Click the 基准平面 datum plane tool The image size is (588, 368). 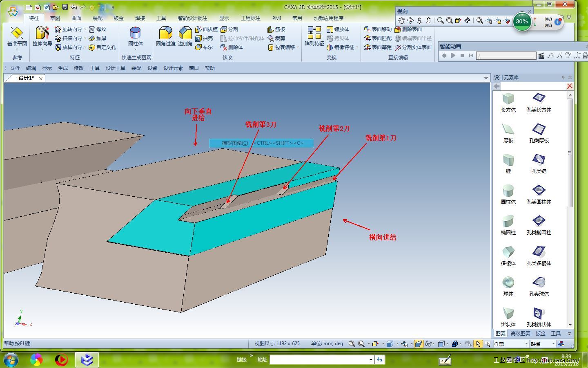tap(17, 36)
